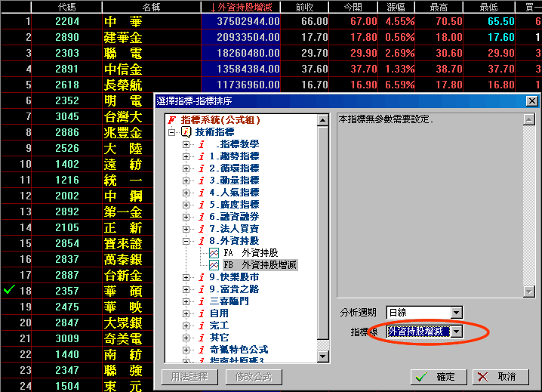Click the red i icon of 1.趨勢指標
The image size is (542, 392).
pos(202,156)
